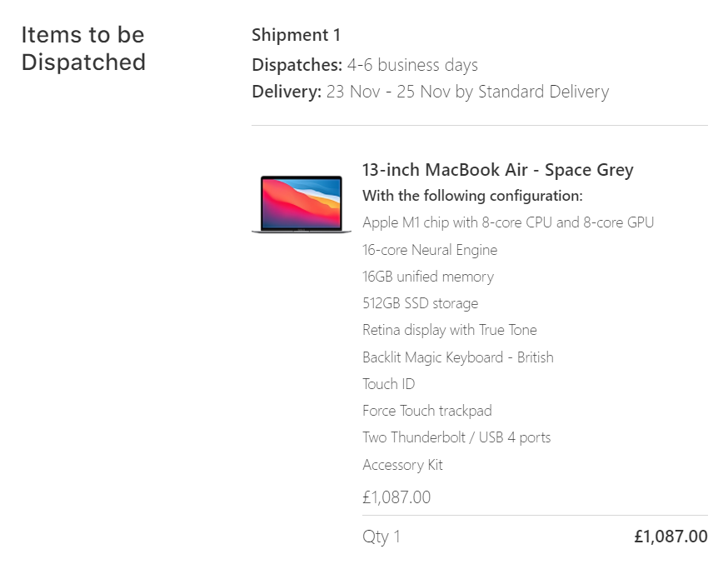Click the Apple M1 chip specification line
Viewport: 728px width, 579px height.
click(x=508, y=222)
